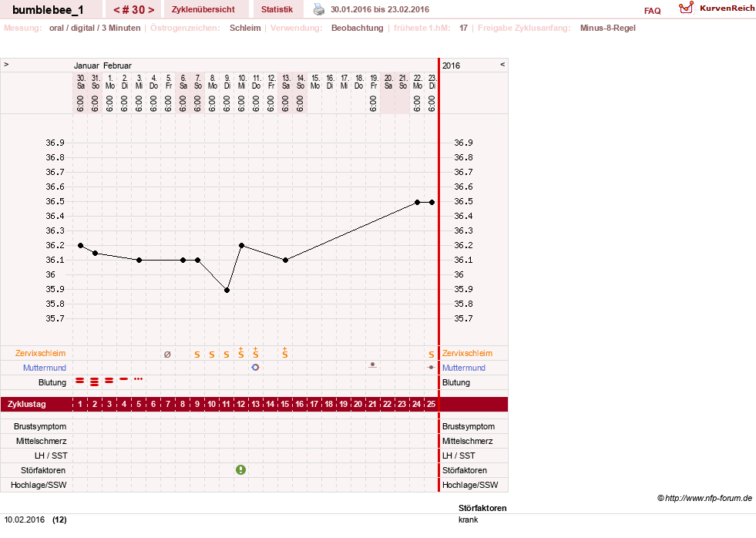Select temperature point at 36.1 on day 15
756x538 pixels.
click(x=285, y=261)
